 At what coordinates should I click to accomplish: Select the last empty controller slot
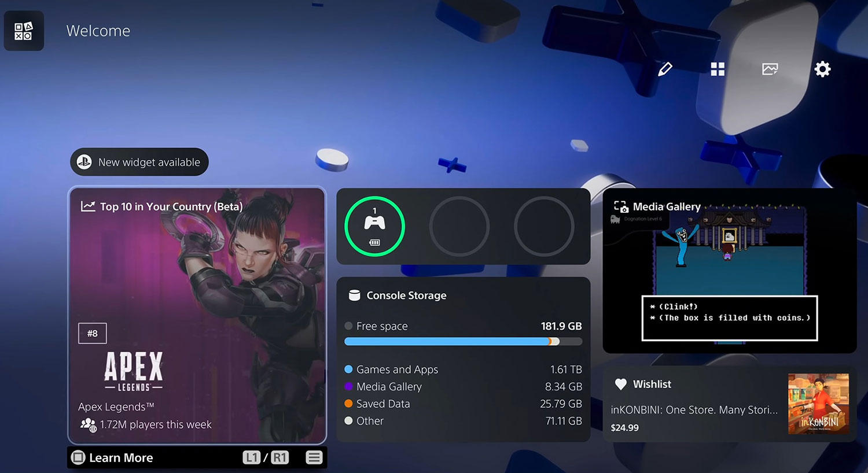[x=544, y=226]
